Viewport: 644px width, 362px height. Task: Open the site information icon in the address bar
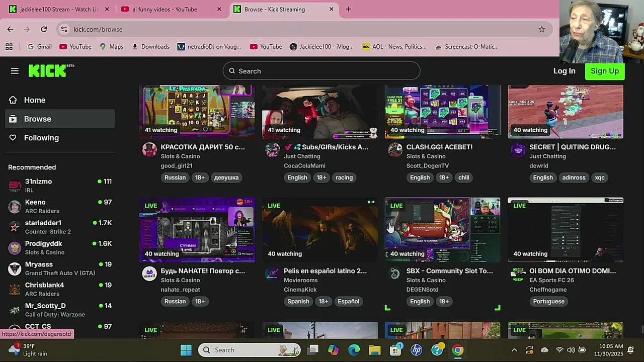(x=64, y=29)
